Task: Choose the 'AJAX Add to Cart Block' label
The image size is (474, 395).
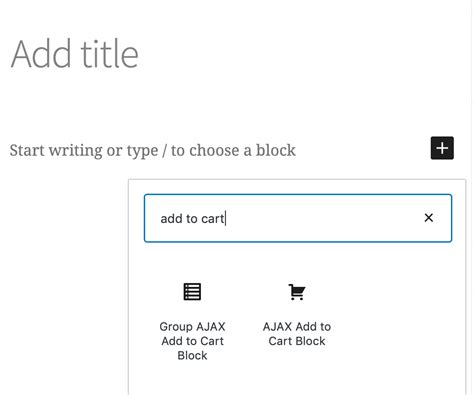Action: pyautogui.click(x=297, y=334)
